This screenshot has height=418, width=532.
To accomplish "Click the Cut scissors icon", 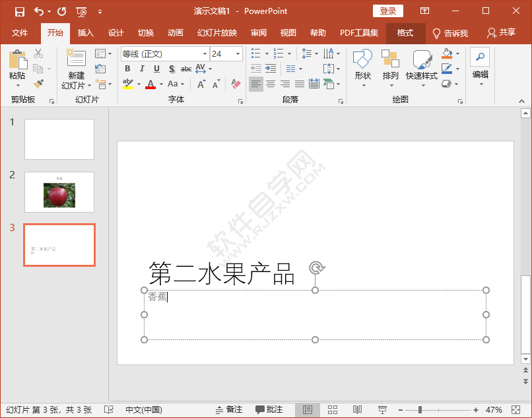I will coord(38,53).
